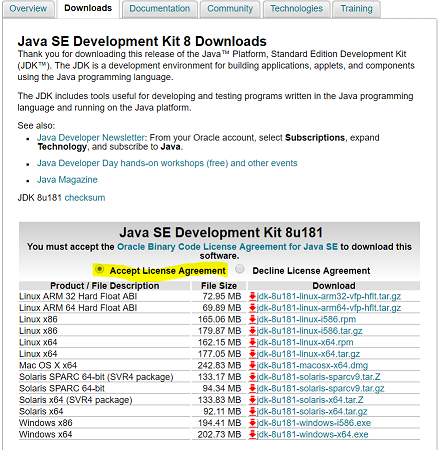
Task: Download jdk-8u181-windows-i586.exe file link
Action: [314, 423]
